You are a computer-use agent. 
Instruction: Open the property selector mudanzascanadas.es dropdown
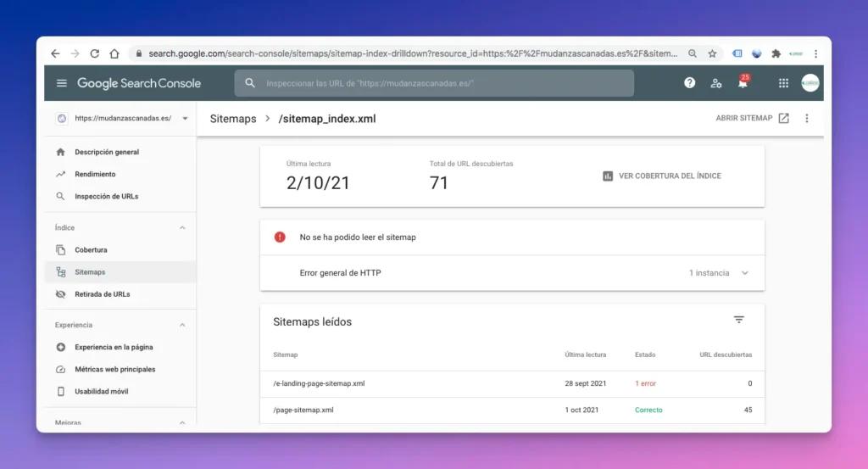point(122,119)
